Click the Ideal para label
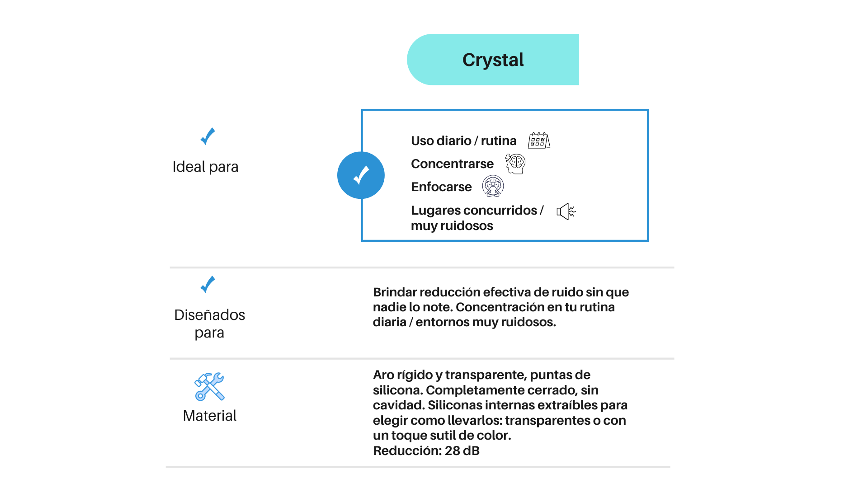Viewport: 868px width, 488px height. [205, 167]
